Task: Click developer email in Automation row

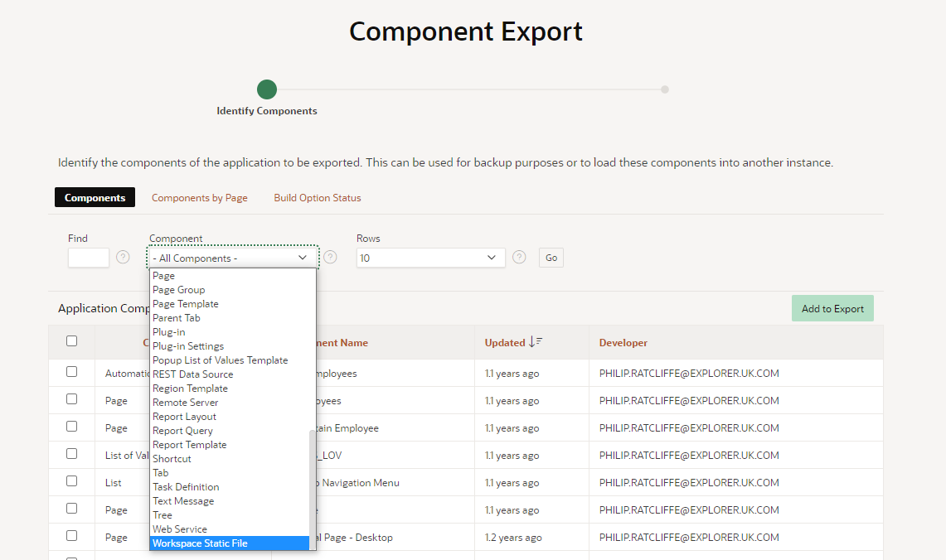Action: tap(689, 373)
